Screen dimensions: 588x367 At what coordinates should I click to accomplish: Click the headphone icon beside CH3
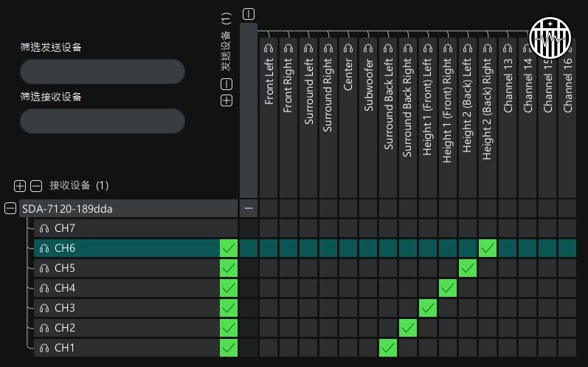(44, 308)
